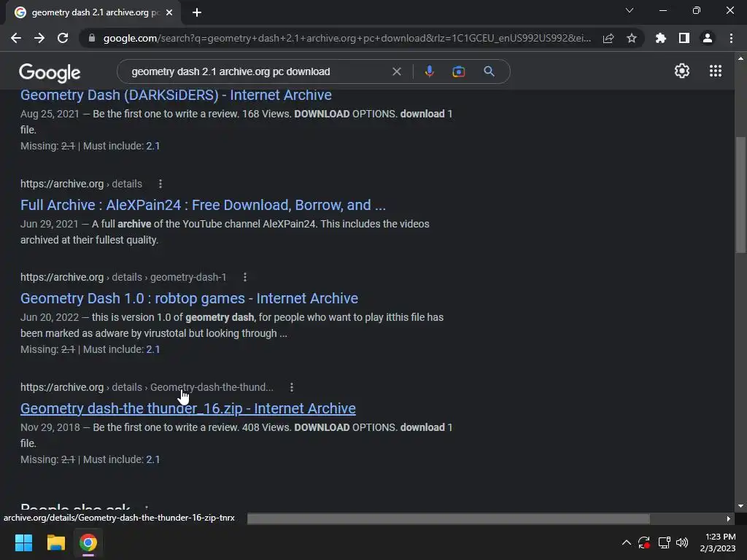Screen dimensions: 747x560
Task: Open the sync tray icon with red dot
Action: [644, 542]
